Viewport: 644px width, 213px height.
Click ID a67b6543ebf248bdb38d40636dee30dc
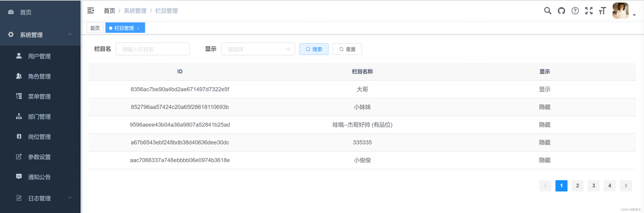(180, 143)
